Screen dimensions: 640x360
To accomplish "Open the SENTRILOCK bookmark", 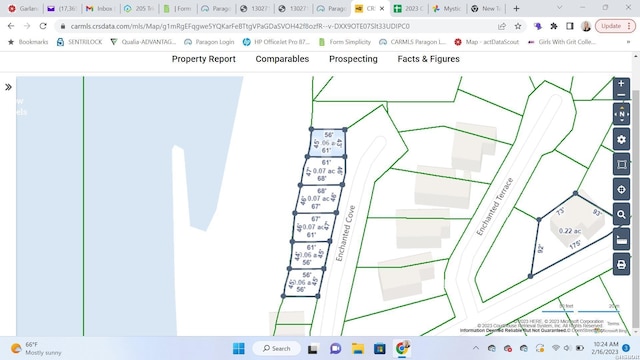I will [79, 42].
